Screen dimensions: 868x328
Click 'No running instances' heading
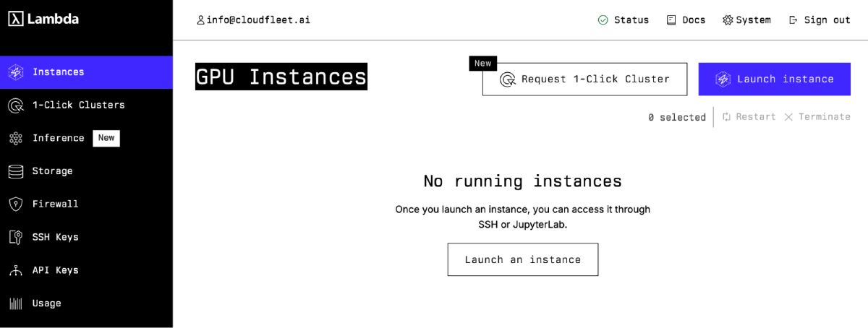[x=522, y=181]
